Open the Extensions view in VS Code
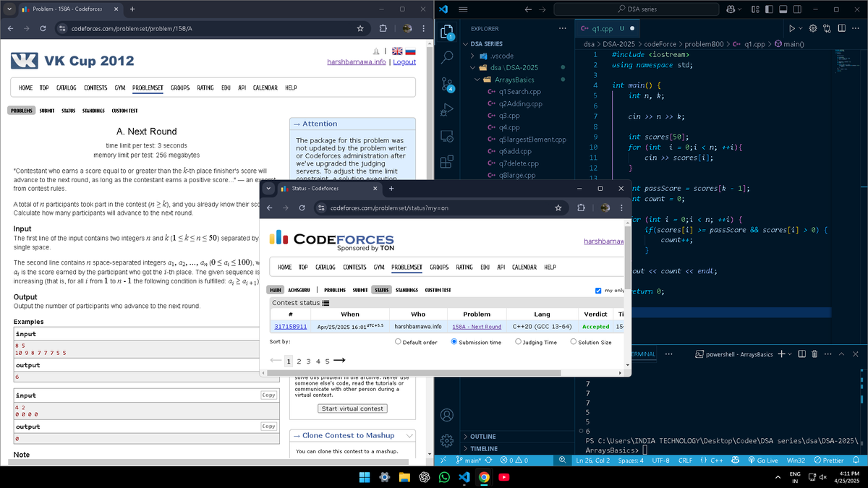 [447, 161]
